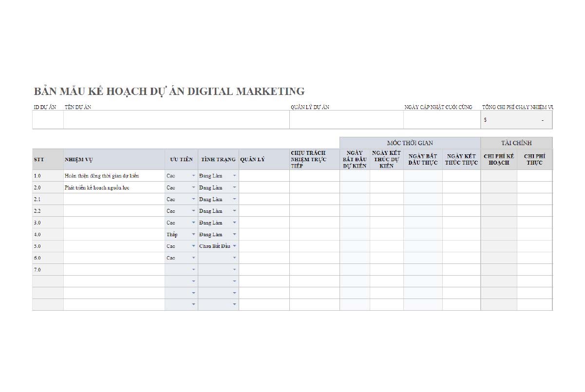The width and height of the screenshot is (585, 392).
Task: Select the Tình trạng column header
Action: [x=218, y=159]
